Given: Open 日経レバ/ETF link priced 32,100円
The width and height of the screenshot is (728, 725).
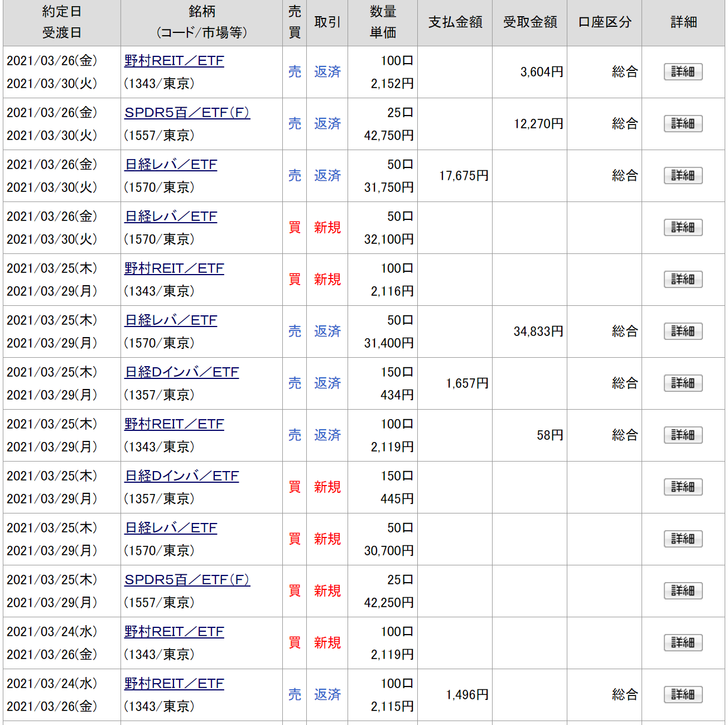Looking at the screenshot, I should [171, 217].
